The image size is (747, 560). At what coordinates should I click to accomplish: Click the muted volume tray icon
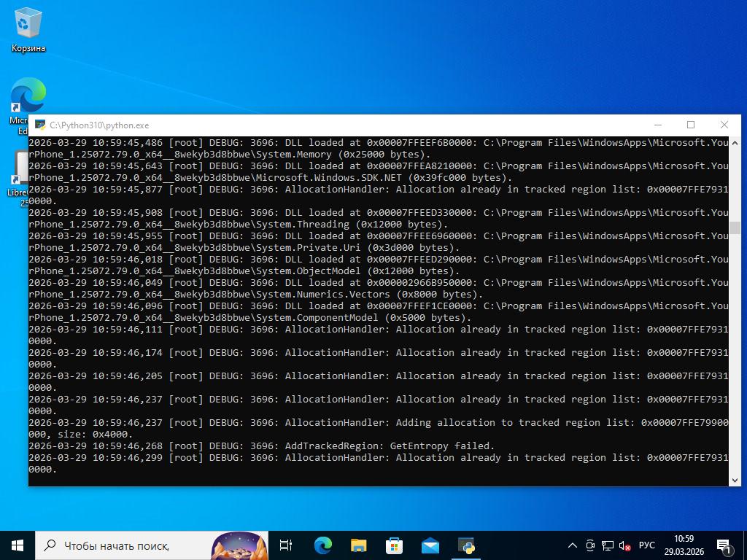[625, 545]
